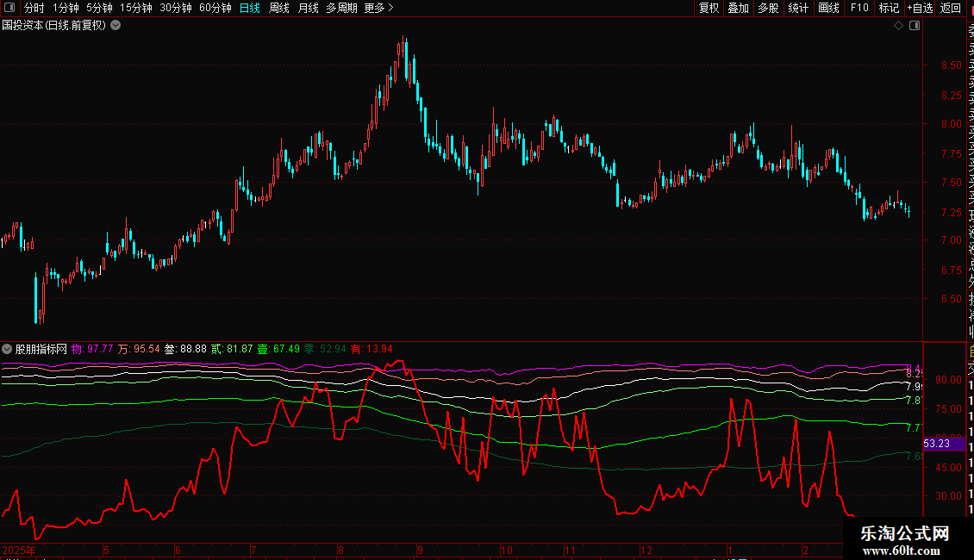Click the 7.00 price axis label
The width and height of the screenshot is (974, 560).
pyautogui.click(x=951, y=240)
